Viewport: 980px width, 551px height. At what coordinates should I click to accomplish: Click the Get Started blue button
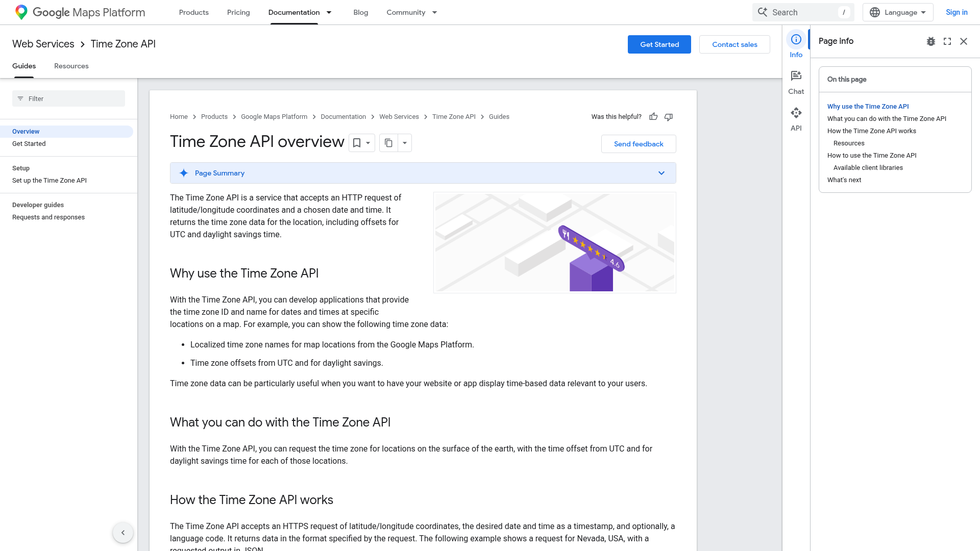[659, 44]
